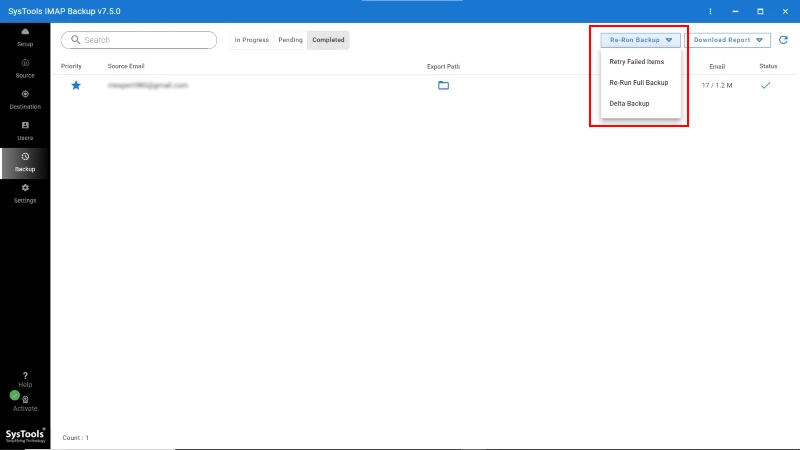
Task: Open the Setup section in sidebar
Action: point(25,38)
